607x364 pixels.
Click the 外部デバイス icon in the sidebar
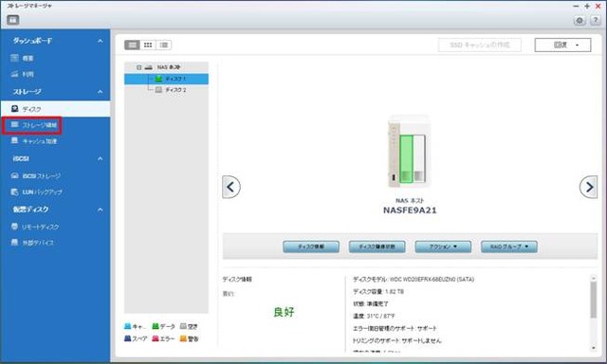click(15, 242)
